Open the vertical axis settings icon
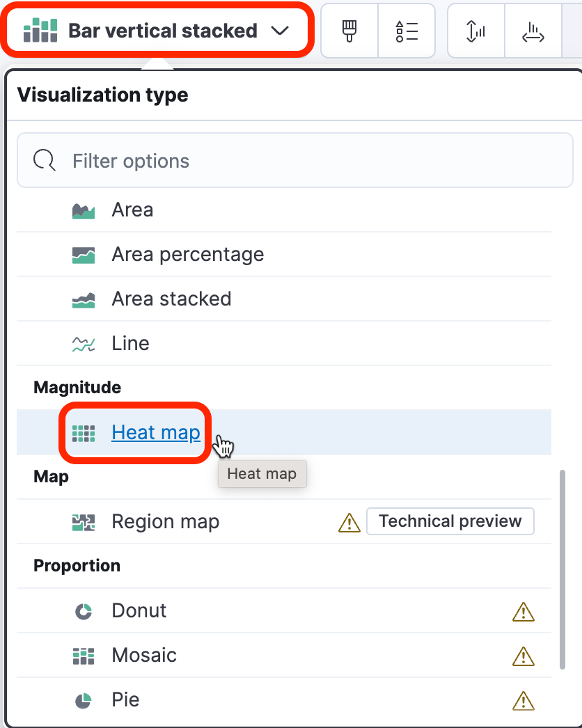The width and height of the screenshot is (582, 728). point(475,31)
